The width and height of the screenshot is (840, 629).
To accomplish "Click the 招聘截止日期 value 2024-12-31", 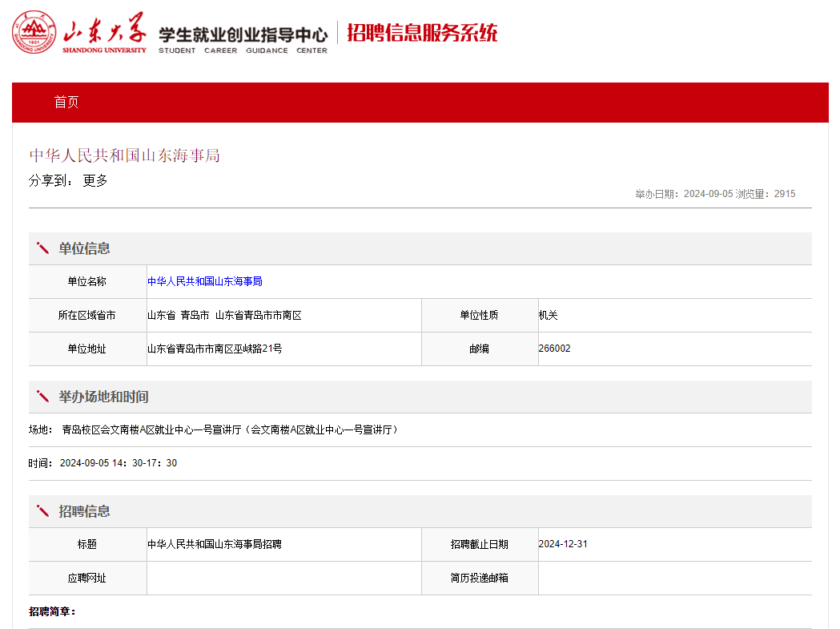I will pos(563,544).
